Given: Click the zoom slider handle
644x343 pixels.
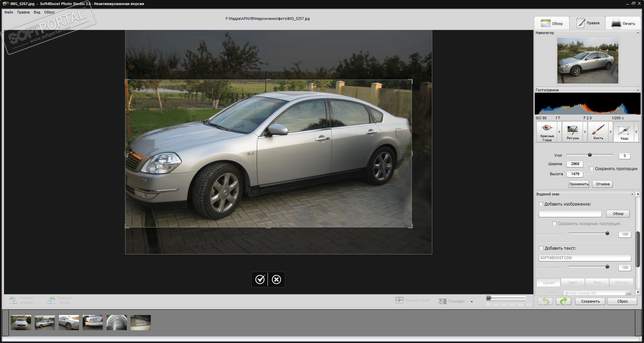Looking at the screenshot, I should [488, 298].
